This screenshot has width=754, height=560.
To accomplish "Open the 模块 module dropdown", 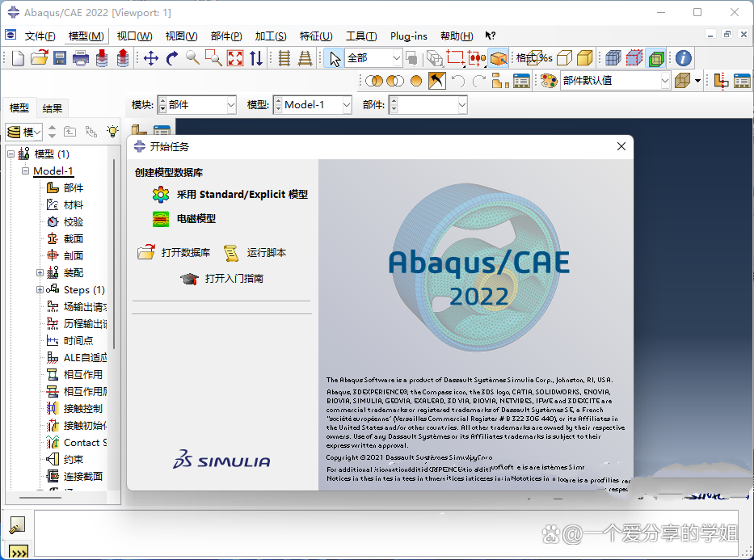I will tap(197, 105).
